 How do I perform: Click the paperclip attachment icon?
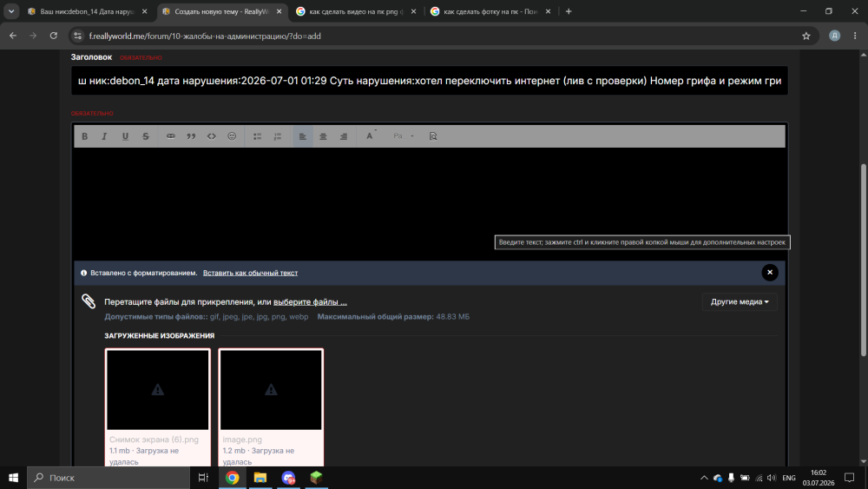click(x=89, y=301)
